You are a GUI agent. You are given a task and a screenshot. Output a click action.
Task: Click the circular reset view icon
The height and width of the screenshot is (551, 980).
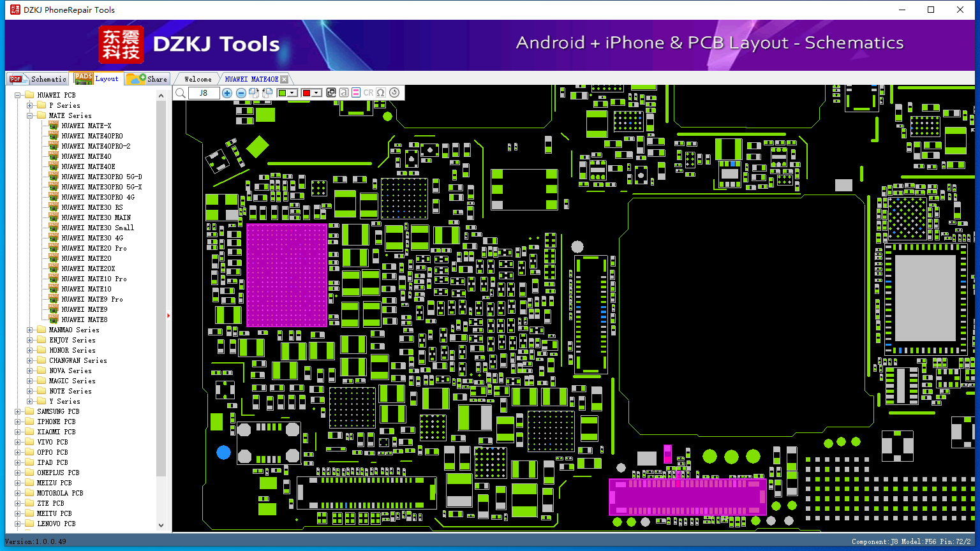[394, 93]
